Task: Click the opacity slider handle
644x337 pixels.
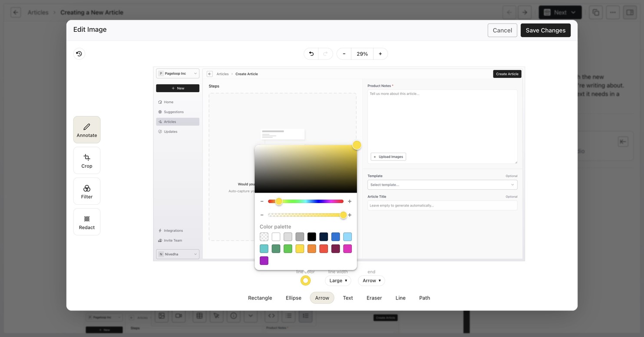Action: [x=343, y=215]
